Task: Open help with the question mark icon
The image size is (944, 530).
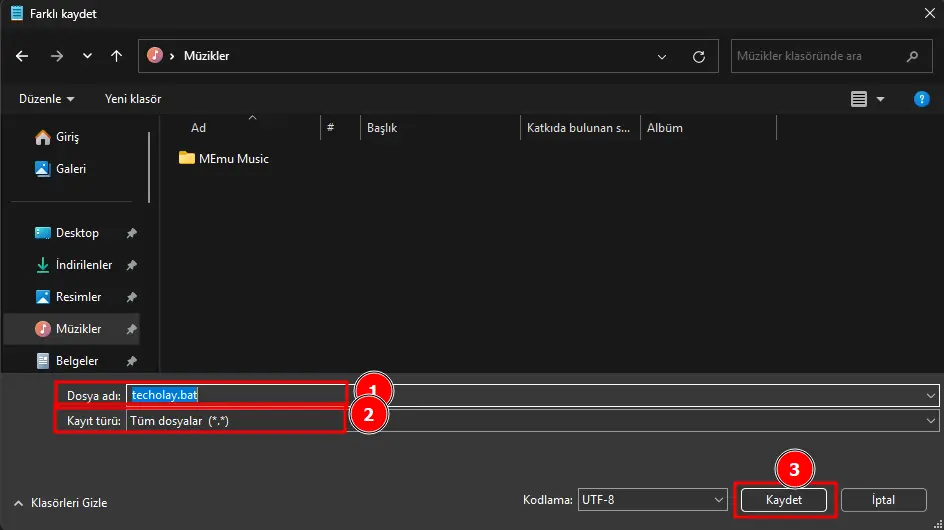Action: coord(921,99)
